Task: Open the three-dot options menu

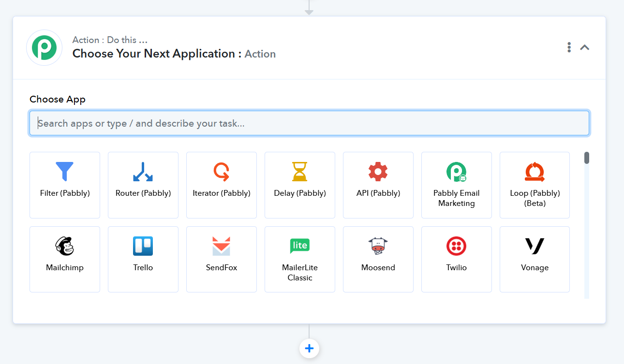Action: 569,47
